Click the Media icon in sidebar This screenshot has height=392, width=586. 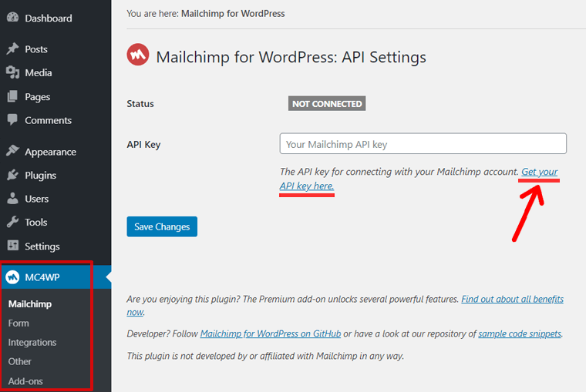point(12,72)
